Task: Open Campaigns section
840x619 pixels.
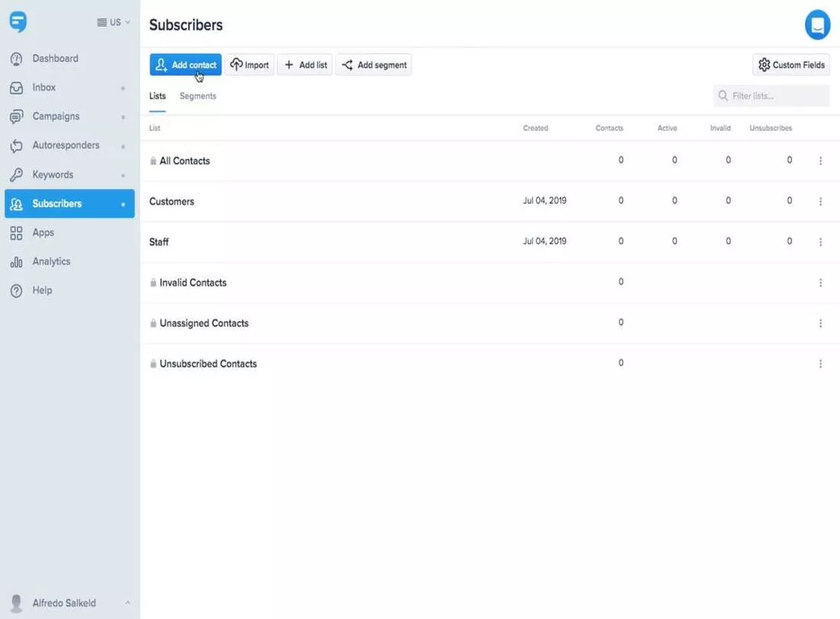Action: (56, 117)
